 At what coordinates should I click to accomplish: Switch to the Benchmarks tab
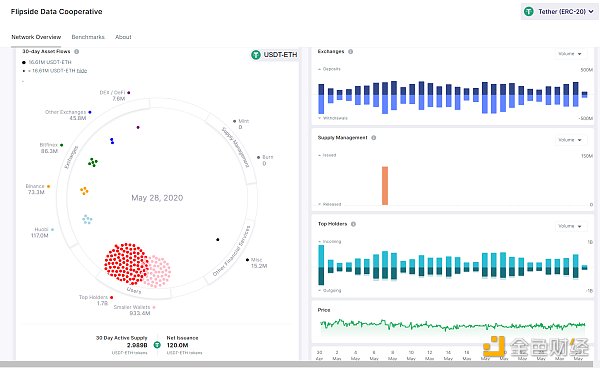(88, 37)
